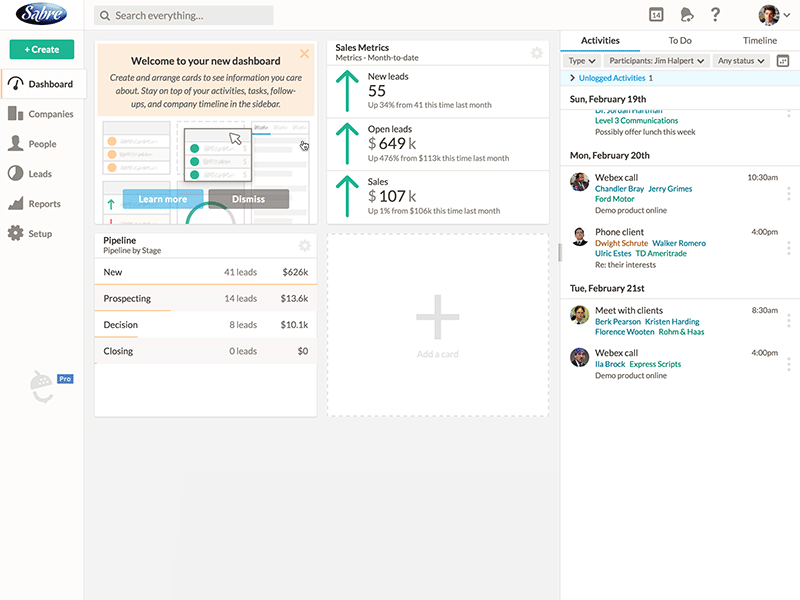The image size is (800, 600).
Task: Switch to the Activities tab
Action: tap(600, 40)
